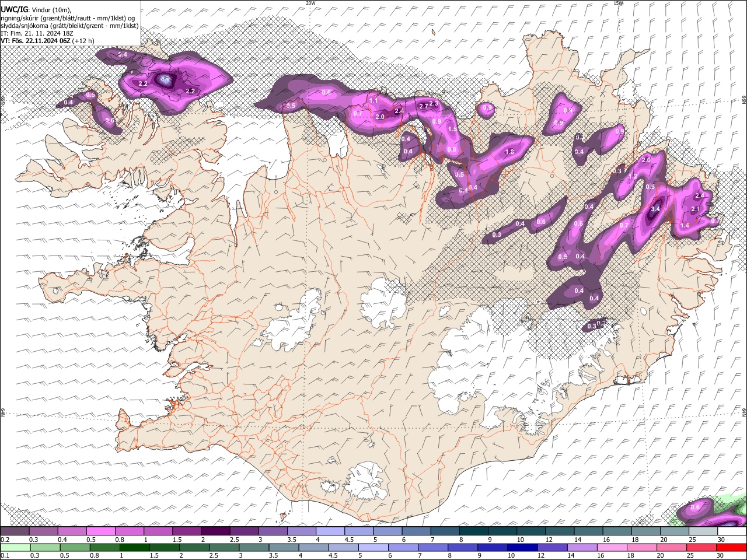Click the 2.3 precipitation value on map
This screenshot has height=560, width=747.
click(434, 103)
